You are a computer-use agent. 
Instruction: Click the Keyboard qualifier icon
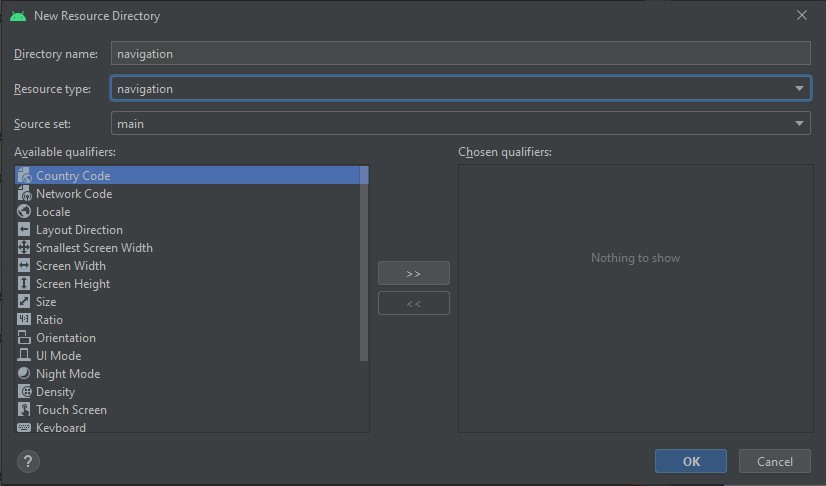click(x=24, y=427)
